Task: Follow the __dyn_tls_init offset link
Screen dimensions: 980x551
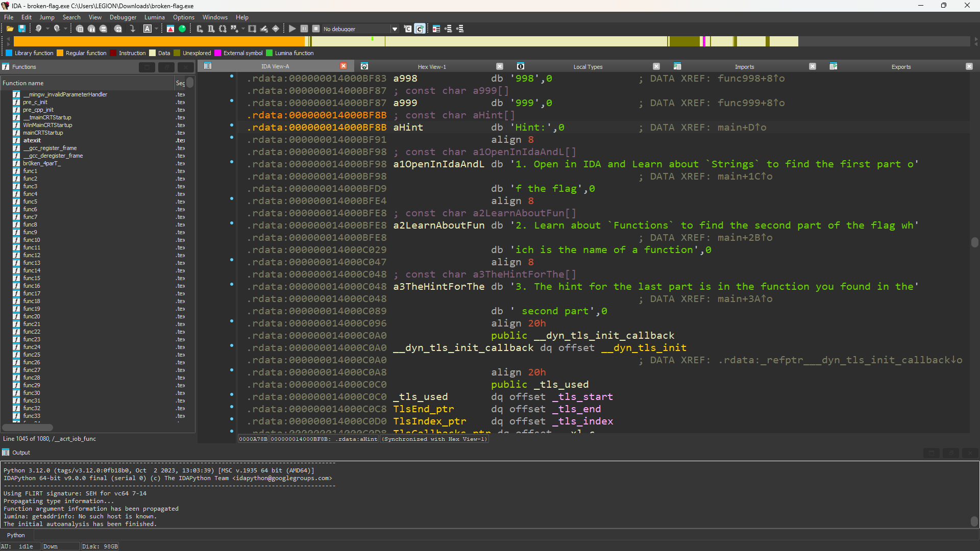Action: click(x=644, y=348)
